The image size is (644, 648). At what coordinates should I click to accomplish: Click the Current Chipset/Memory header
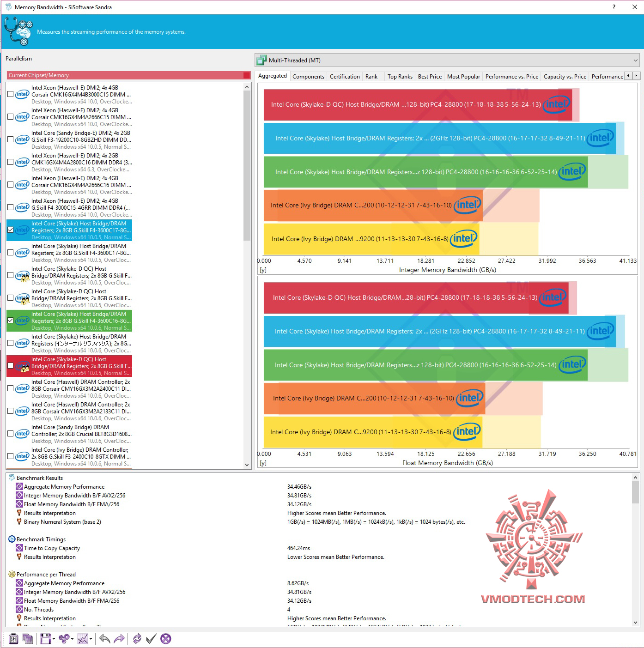(x=129, y=75)
